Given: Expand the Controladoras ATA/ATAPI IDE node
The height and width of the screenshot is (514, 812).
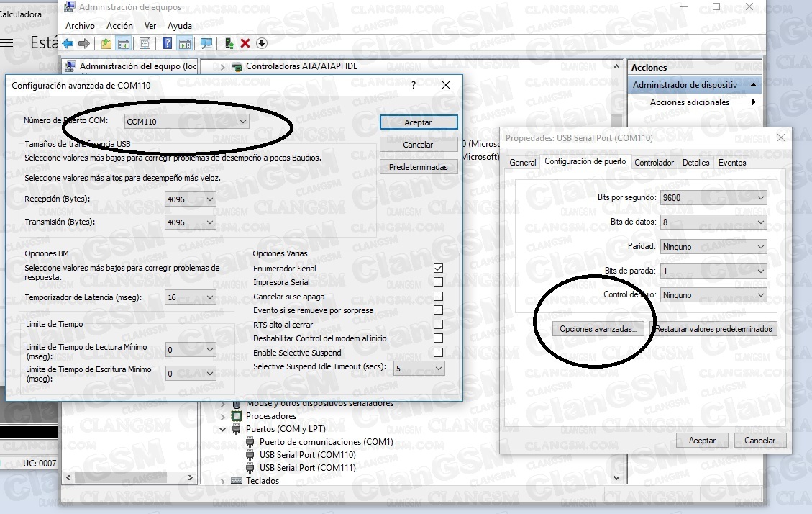Looking at the screenshot, I should click(223, 66).
